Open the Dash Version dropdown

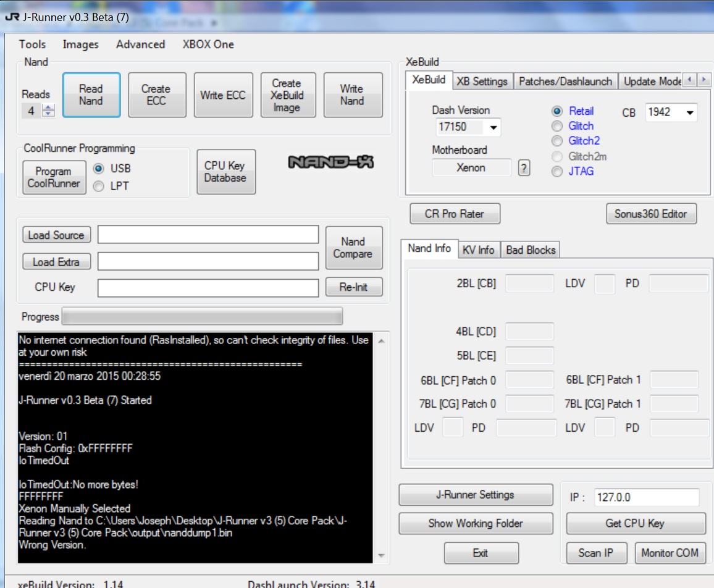[x=493, y=127]
